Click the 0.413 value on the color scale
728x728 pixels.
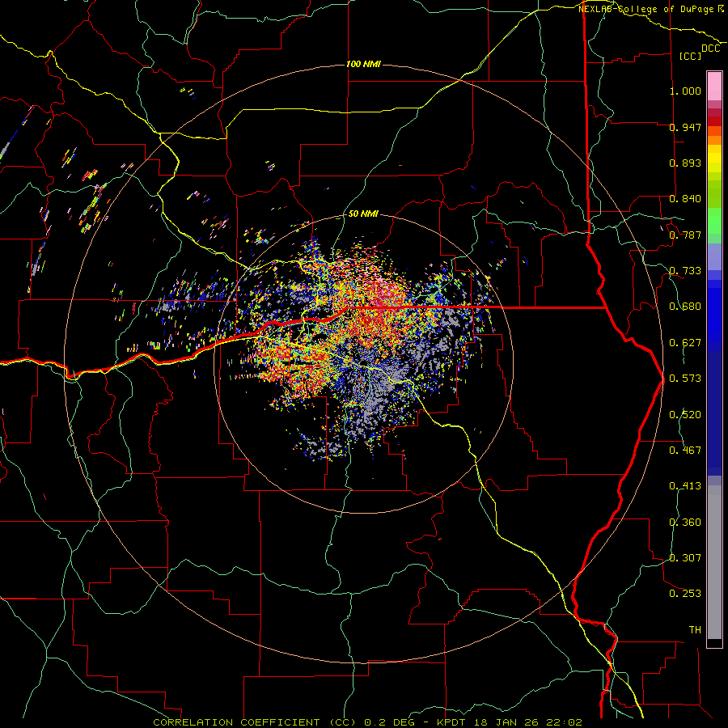(x=685, y=486)
